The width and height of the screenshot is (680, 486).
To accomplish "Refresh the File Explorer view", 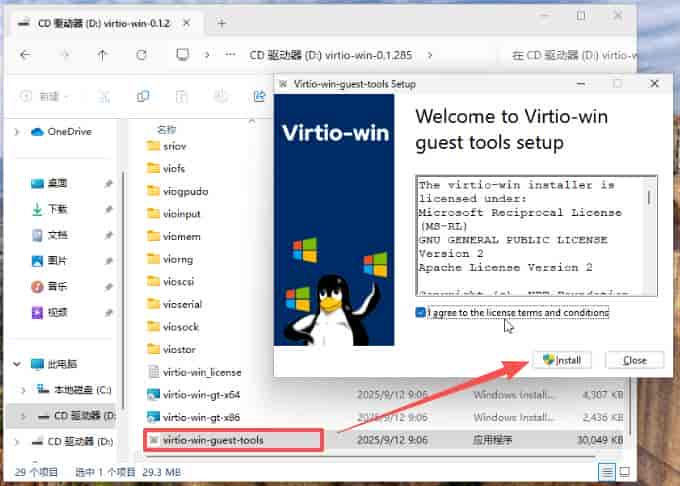I will pos(141,55).
